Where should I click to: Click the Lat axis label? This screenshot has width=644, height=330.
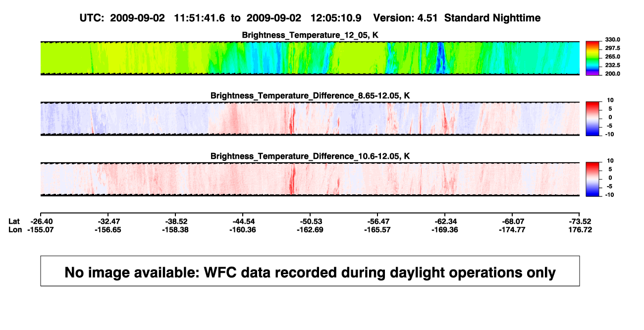15,221
